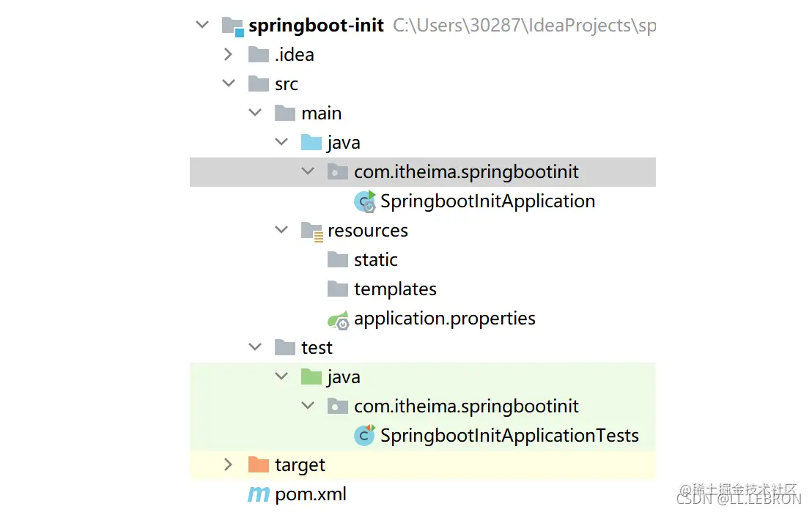812x512 pixels.
Task: Collapse the resources folder node
Action: [x=281, y=231]
